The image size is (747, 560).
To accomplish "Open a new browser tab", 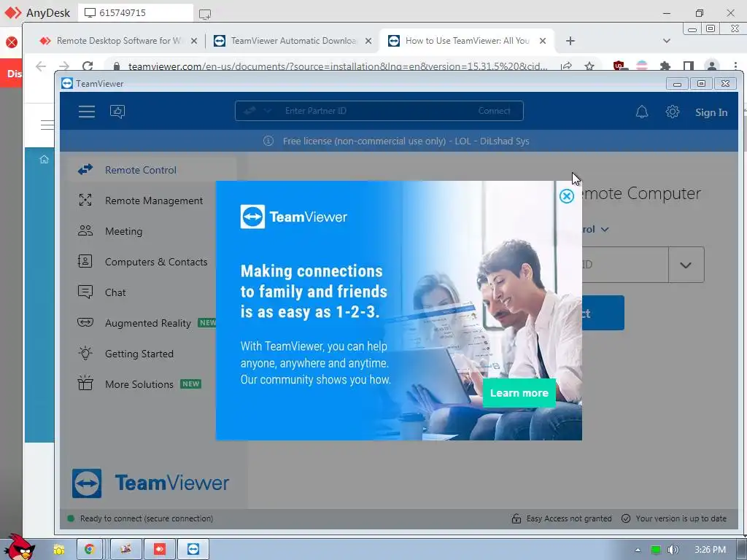I will click(570, 41).
